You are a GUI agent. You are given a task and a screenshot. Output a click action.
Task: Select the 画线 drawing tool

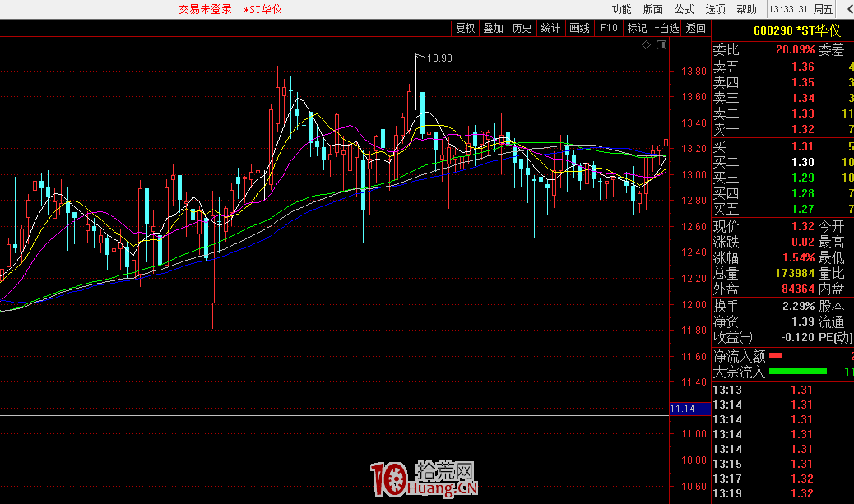tap(579, 28)
